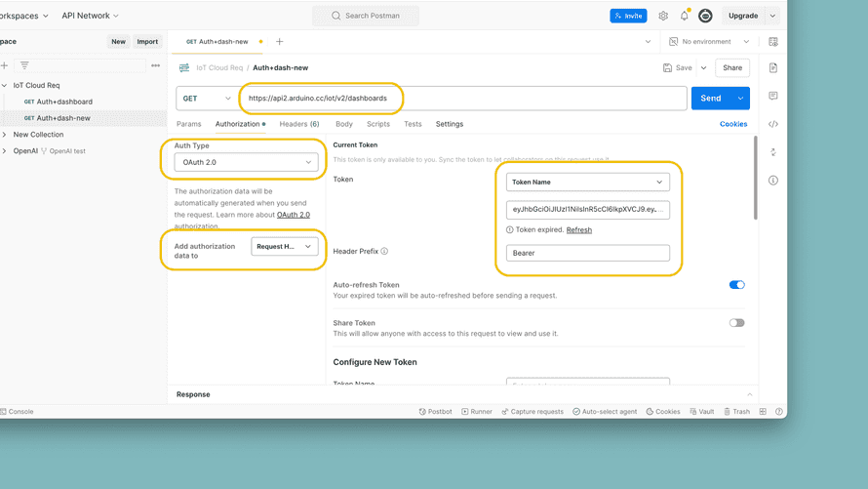The height and width of the screenshot is (489, 868).
Task: Open the settings gear icon
Action: click(x=663, y=16)
